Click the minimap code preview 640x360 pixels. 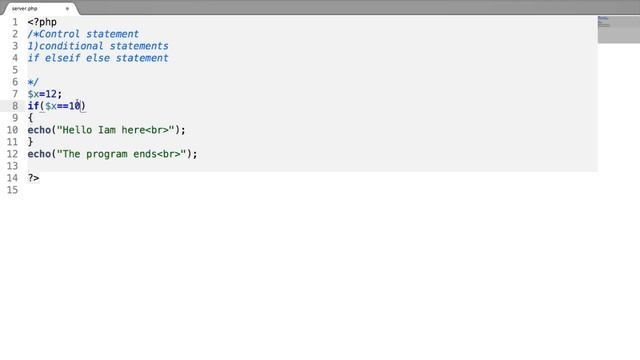tap(618, 29)
